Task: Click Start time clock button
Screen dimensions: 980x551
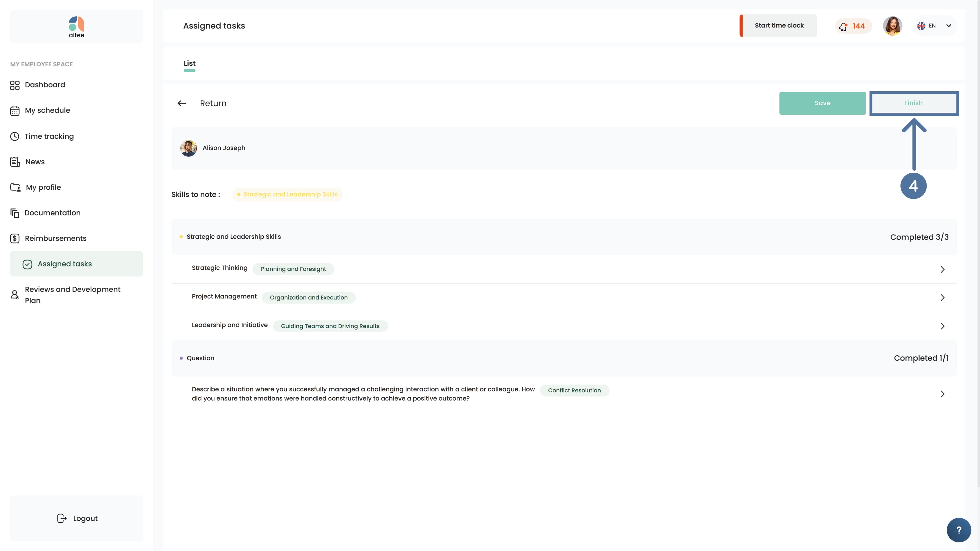Action: pos(778,26)
